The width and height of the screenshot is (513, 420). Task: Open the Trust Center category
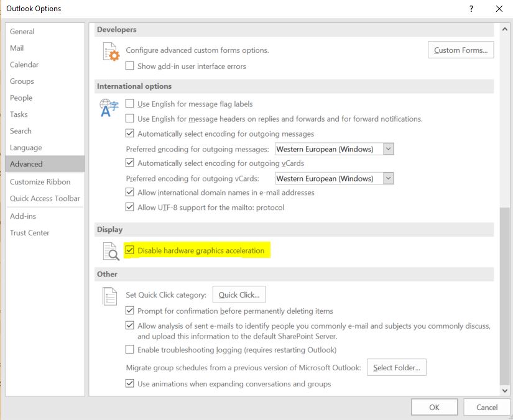coord(29,232)
